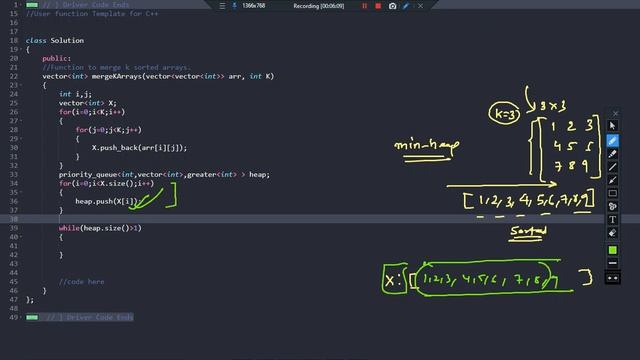Stop the screen recording
Image resolution: width=640 pixels, height=360 pixels.
tap(378, 6)
